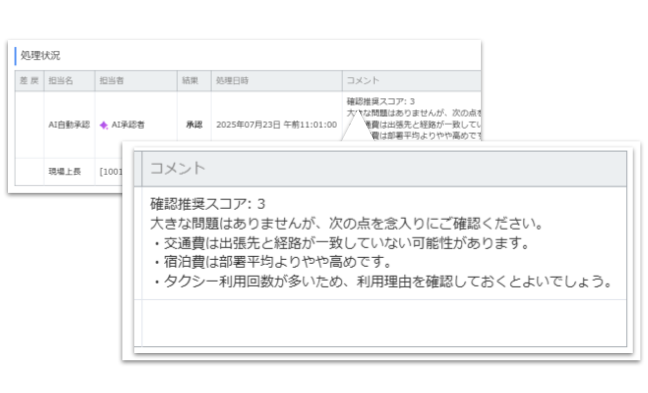The image size is (648, 393).
Task: Click the 宿泊費は部署平均よりやや高めです bullet
Action: point(272,262)
